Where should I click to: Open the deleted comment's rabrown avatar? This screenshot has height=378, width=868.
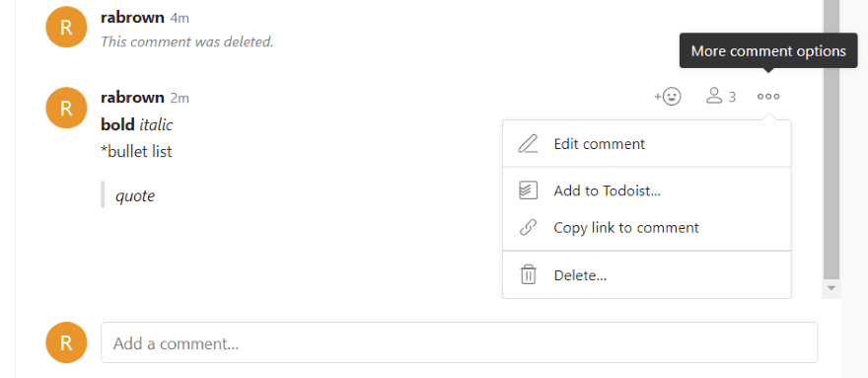pos(66,28)
